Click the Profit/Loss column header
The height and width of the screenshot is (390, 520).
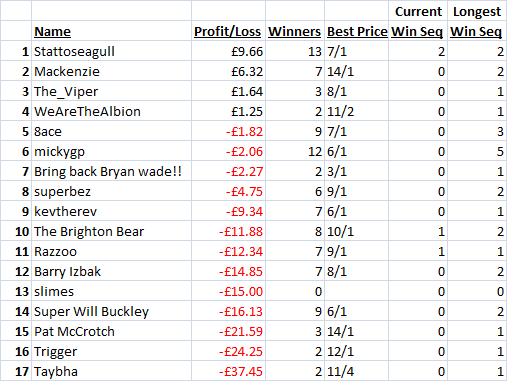pos(228,31)
